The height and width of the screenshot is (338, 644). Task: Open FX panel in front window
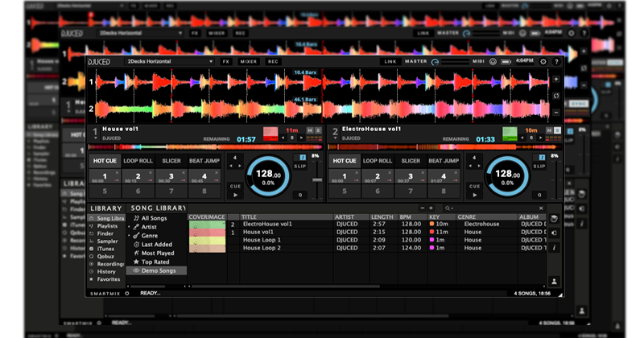click(x=226, y=62)
